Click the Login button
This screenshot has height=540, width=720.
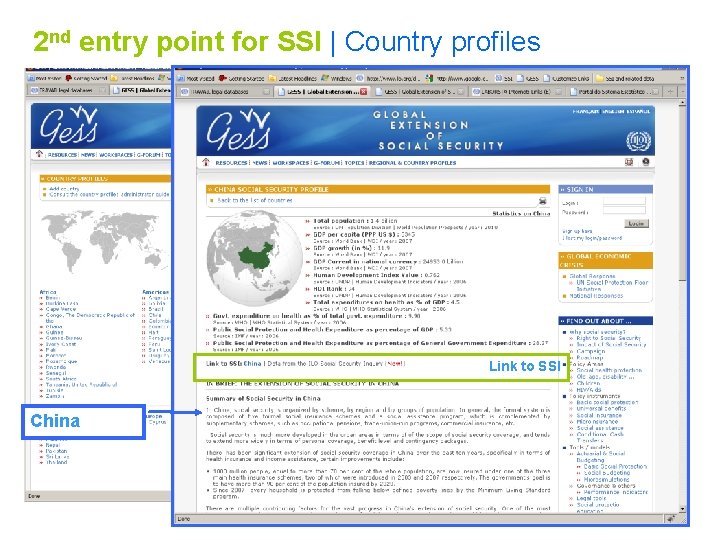(636, 223)
